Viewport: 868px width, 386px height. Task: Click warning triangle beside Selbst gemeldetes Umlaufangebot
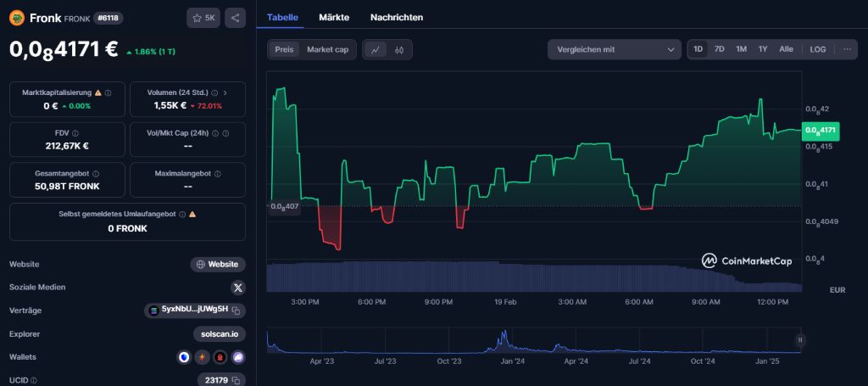[192, 214]
